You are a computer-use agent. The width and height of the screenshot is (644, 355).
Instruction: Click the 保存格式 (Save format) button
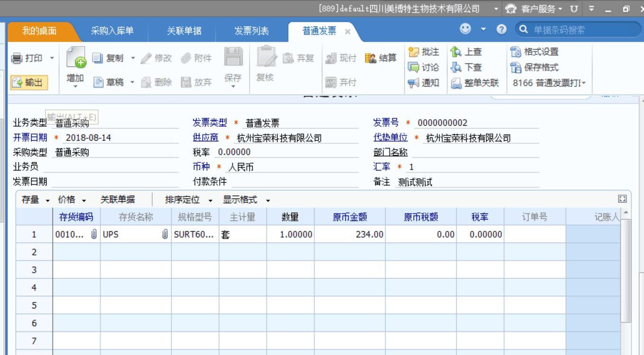[x=535, y=67]
